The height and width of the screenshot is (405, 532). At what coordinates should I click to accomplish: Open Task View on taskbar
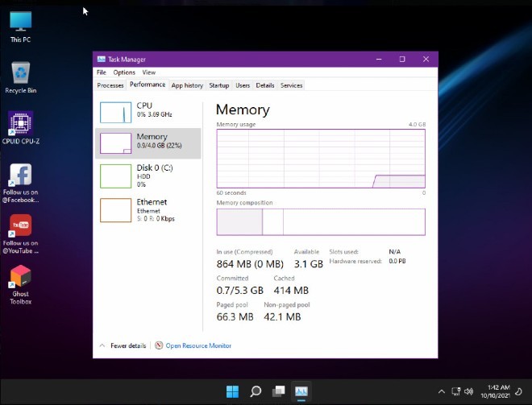(x=278, y=391)
